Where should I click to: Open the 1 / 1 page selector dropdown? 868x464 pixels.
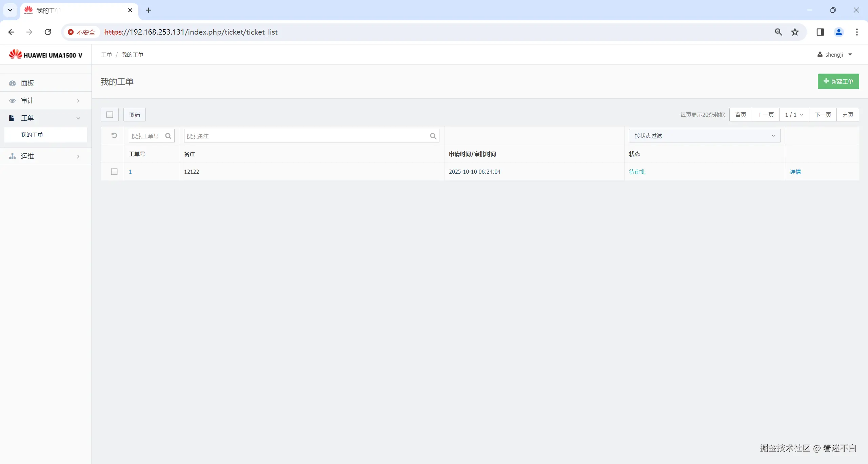pyautogui.click(x=794, y=115)
